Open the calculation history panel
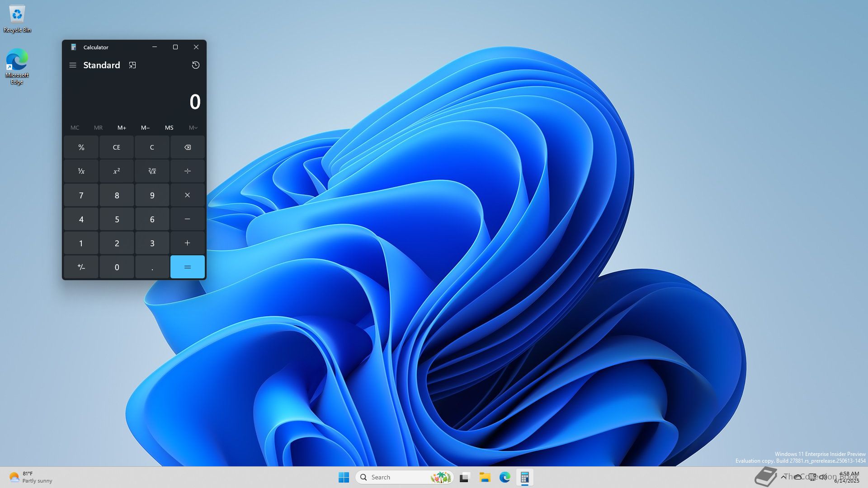Image resolution: width=868 pixels, height=488 pixels. coord(195,65)
